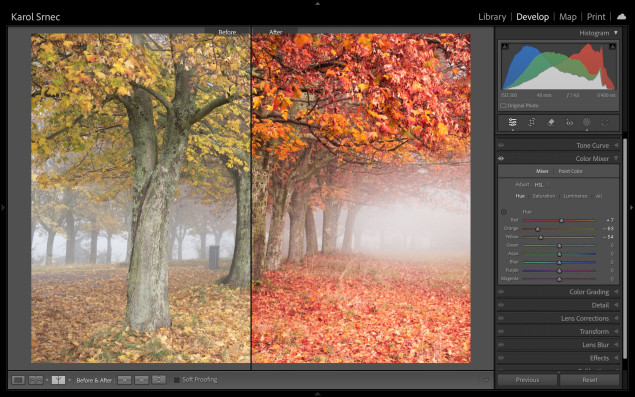Viewport: 635px width, 397px height.
Task: Enable the Soft Proofing checkbox
Action: click(x=177, y=380)
